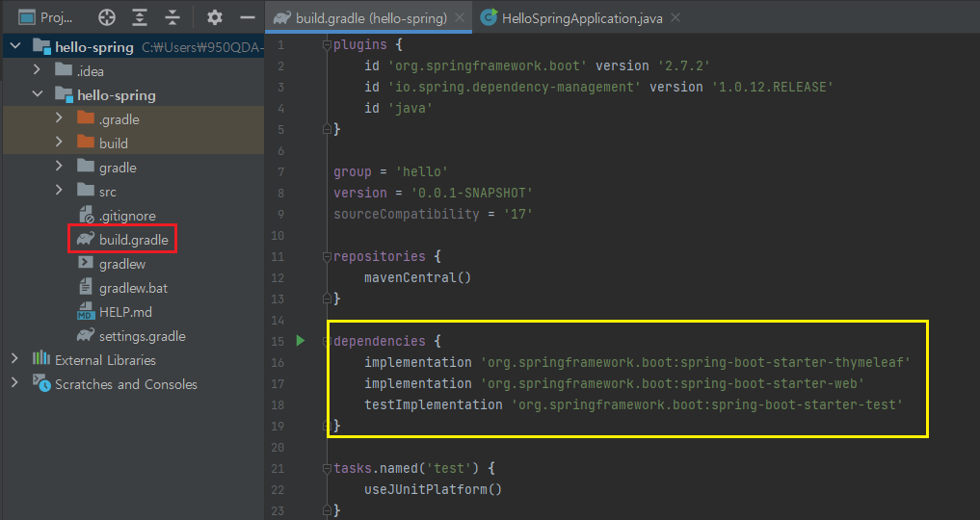Expand the .idea folder
Viewport: 980px width, 520px height.
(x=37, y=70)
